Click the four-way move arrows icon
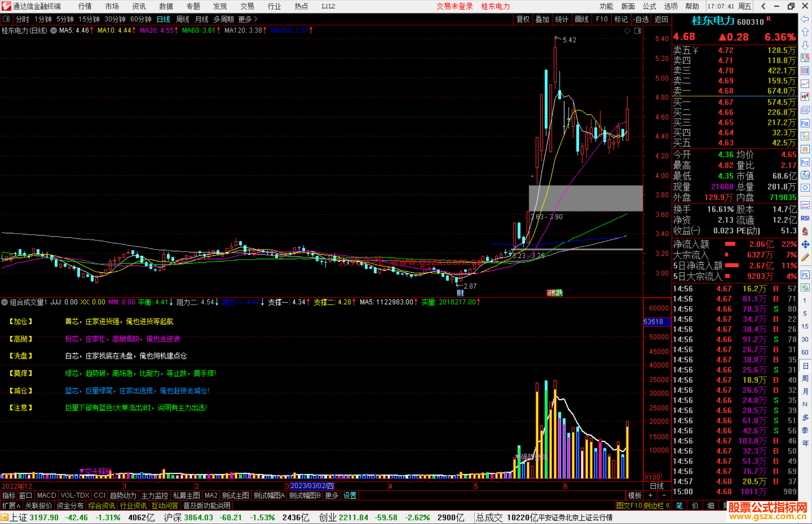 pyautogui.click(x=805, y=245)
